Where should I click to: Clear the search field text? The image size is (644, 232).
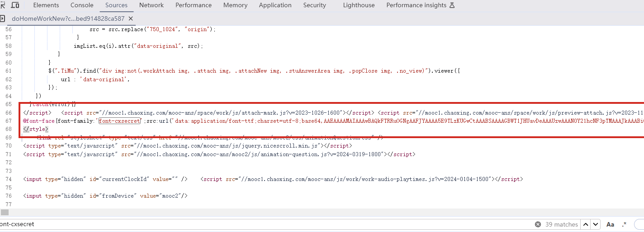click(x=538, y=224)
